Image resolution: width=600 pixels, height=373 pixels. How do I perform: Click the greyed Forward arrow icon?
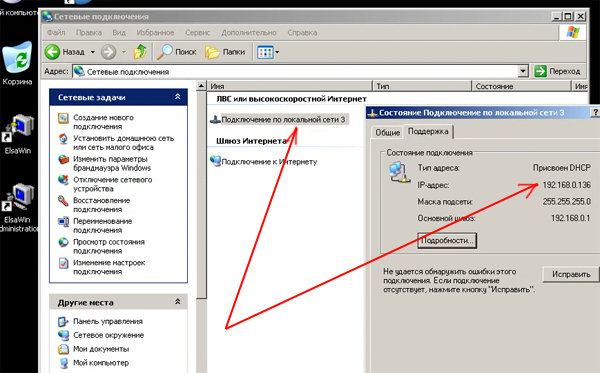point(108,52)
